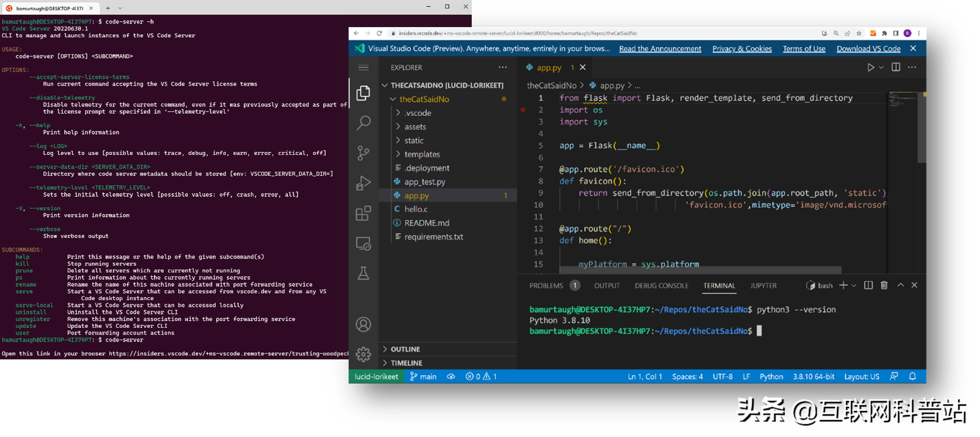Viewport: 980px width, 437px height.
Task: Click Python language mode in status bar
Action: (771, 376)
